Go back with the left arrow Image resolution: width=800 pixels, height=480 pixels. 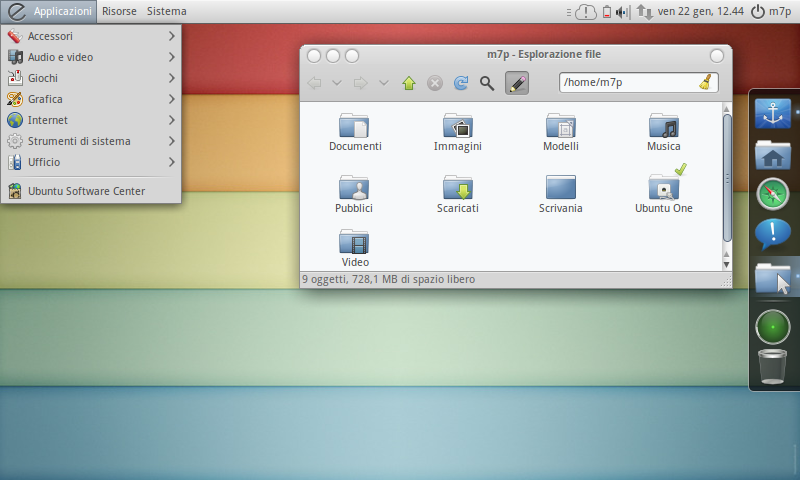[x=314, y=83]
